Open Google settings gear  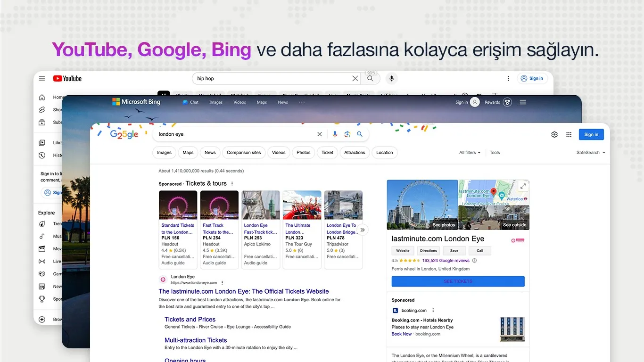point(554,134)
